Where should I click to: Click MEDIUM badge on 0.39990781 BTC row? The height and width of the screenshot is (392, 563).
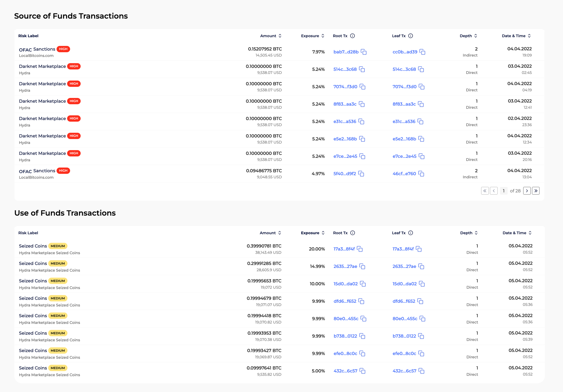point(58,246)
